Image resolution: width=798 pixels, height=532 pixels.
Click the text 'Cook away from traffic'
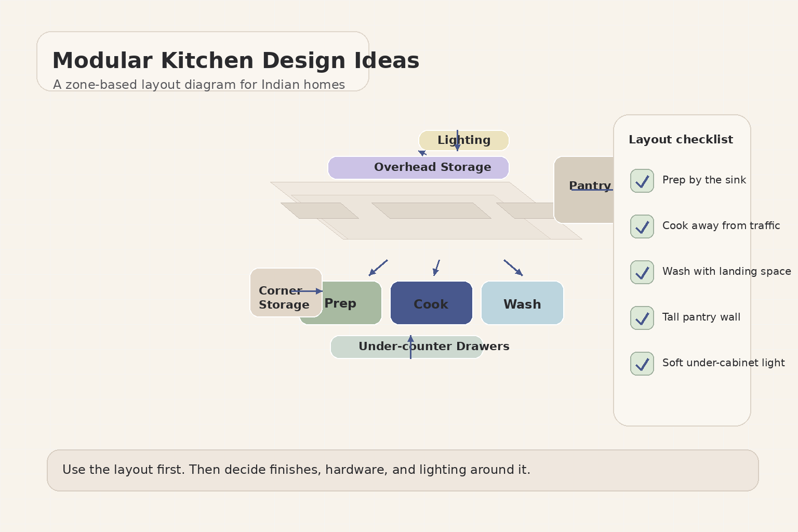point(721,225)
